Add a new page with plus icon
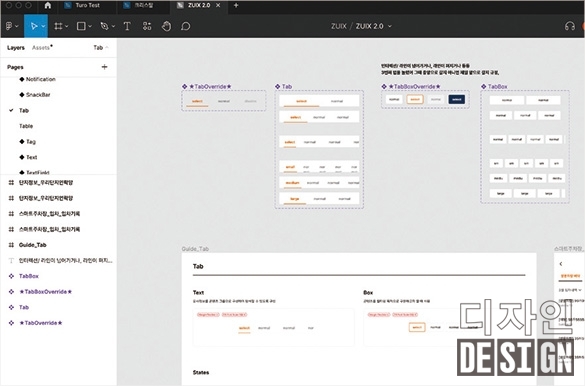The image size is (585, 386). click(104, 67)
